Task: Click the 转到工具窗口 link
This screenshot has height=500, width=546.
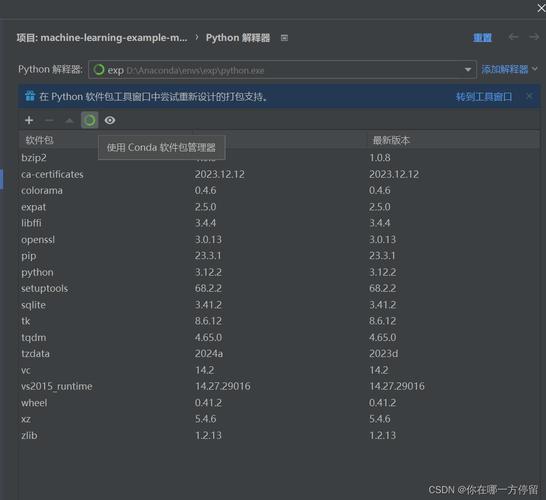Action: pyautogui.click(x=484, y=96)
